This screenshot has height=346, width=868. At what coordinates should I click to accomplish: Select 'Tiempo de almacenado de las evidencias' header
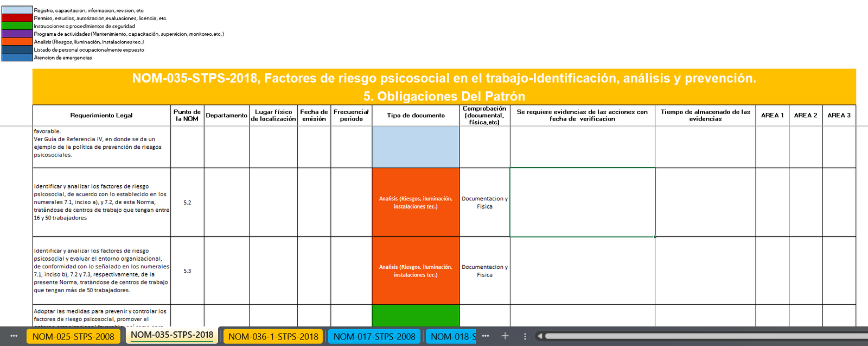705,116
